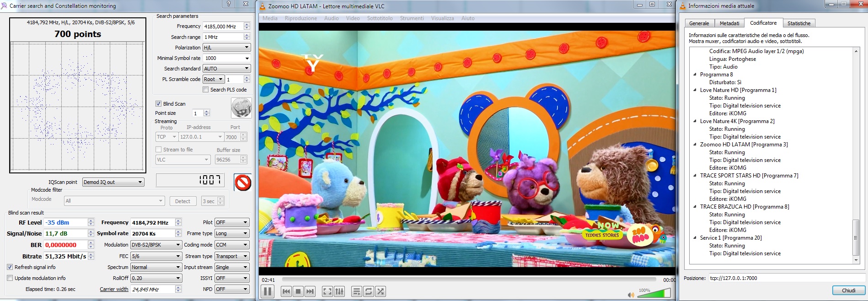Switch to the Statistiche tab
The width and height of the screenshot is (868, 301).
click(799, 23)
